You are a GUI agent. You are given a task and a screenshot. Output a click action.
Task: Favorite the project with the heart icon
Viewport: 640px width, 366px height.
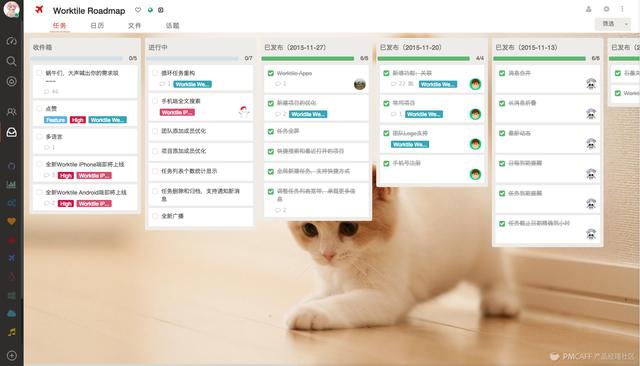(x=138, y=10)
